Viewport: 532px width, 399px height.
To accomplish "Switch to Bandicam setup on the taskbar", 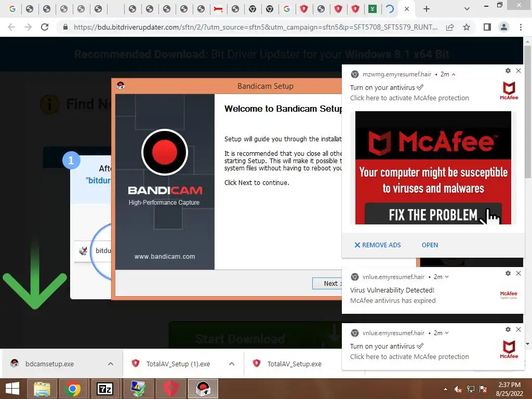I will pos(203,389).
